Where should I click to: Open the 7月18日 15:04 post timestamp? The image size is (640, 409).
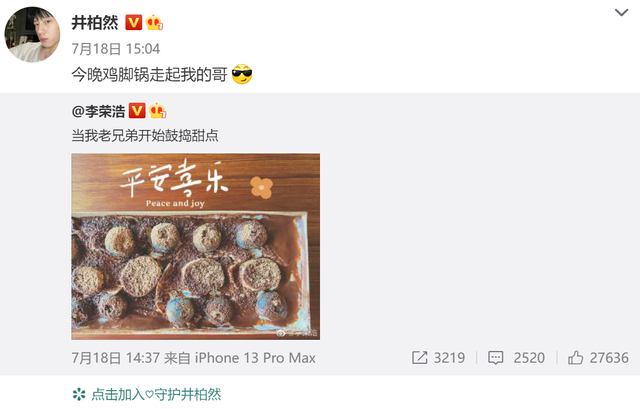(116, 49)
